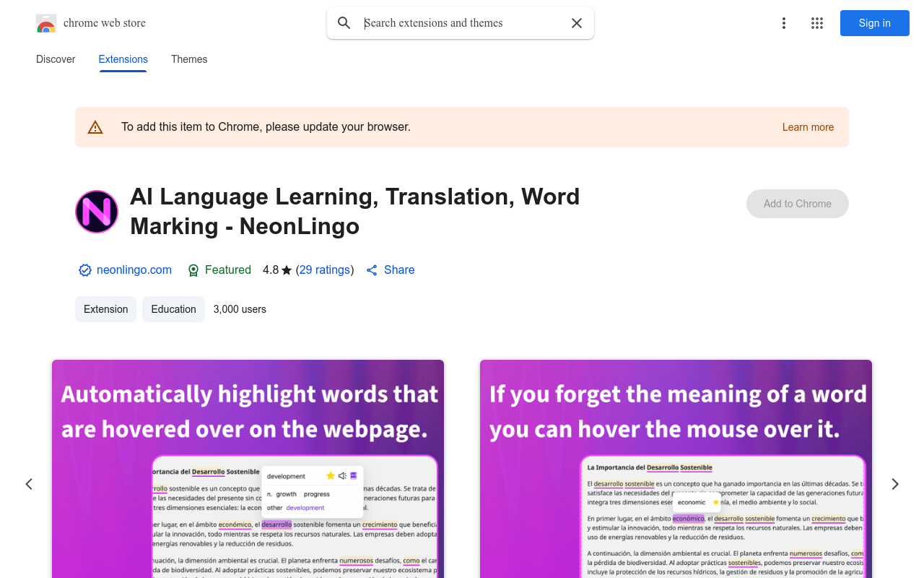Focus the Search extensions and themes field
924x578 pixels.
tap(462, 23)
